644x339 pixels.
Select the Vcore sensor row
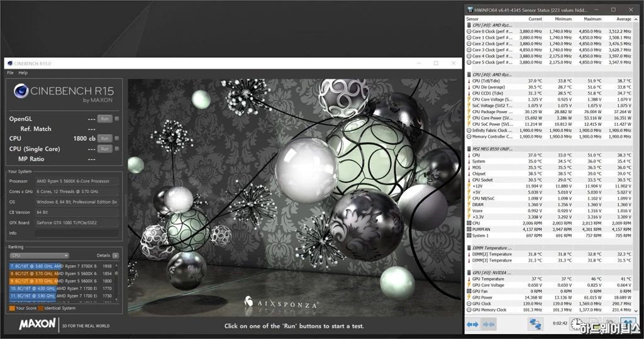tap(549, 211)
